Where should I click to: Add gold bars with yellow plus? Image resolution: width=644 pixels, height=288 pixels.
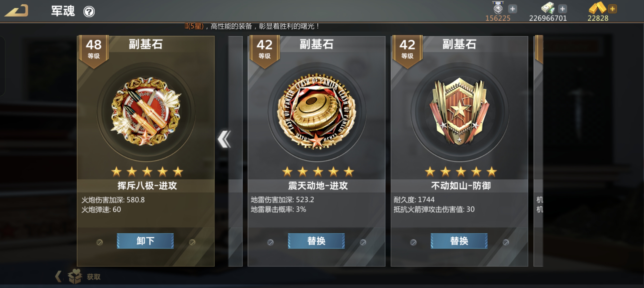click(x=612, y=9)
